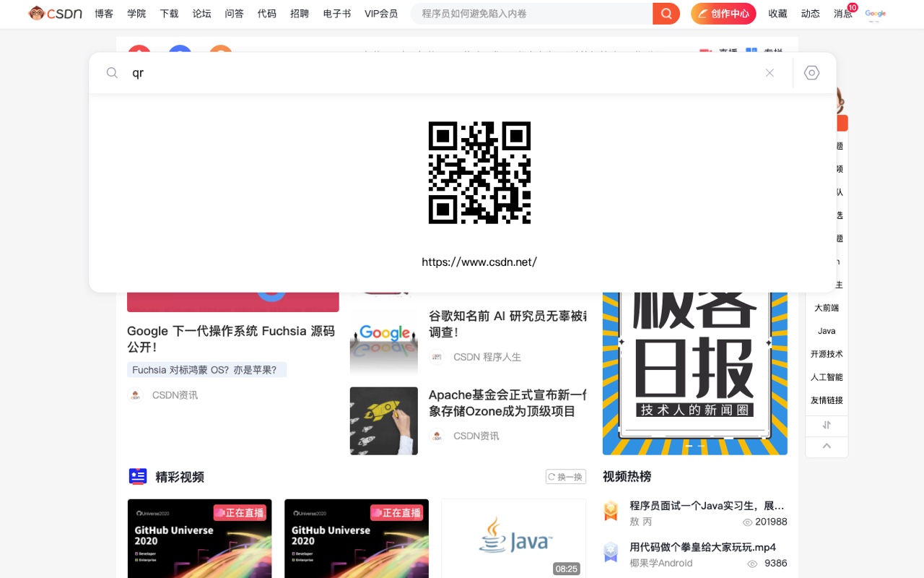The height and width of the screenshot is (578, 924).
Task: Click the sidebar back-to-top chevron
Action: pyautogui.click(x=827, y=446)
